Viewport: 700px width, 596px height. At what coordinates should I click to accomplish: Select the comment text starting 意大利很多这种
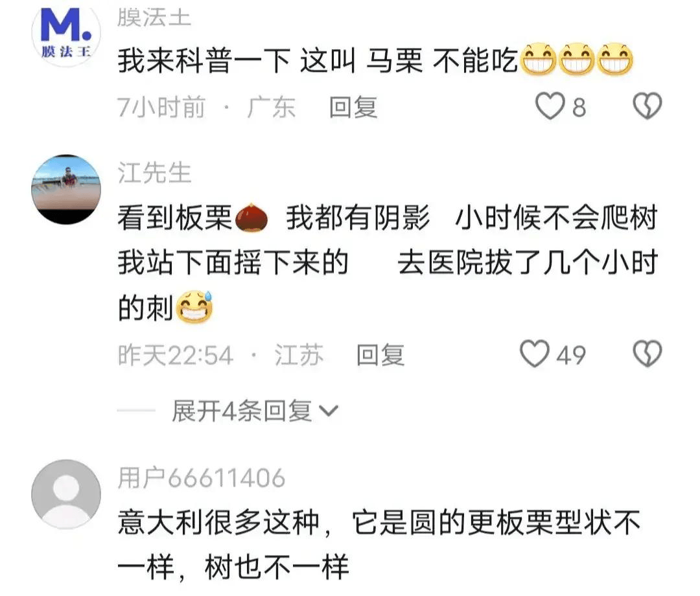379,545
